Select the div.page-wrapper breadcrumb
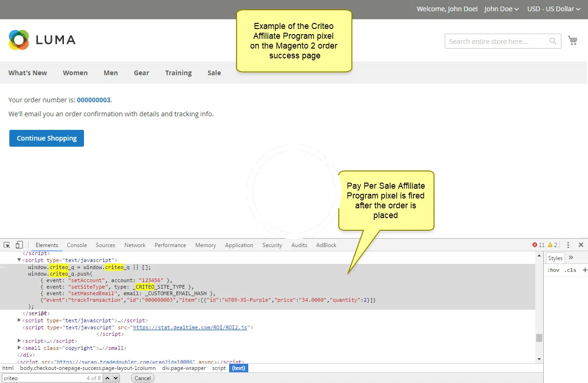Viewport: 588px width, 383px height. tap(184, 368)
